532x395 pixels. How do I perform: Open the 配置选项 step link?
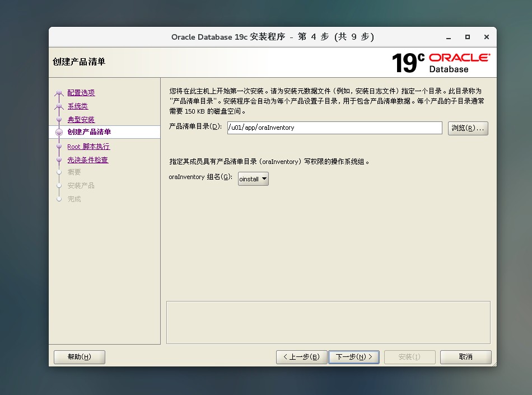(81, 92)
